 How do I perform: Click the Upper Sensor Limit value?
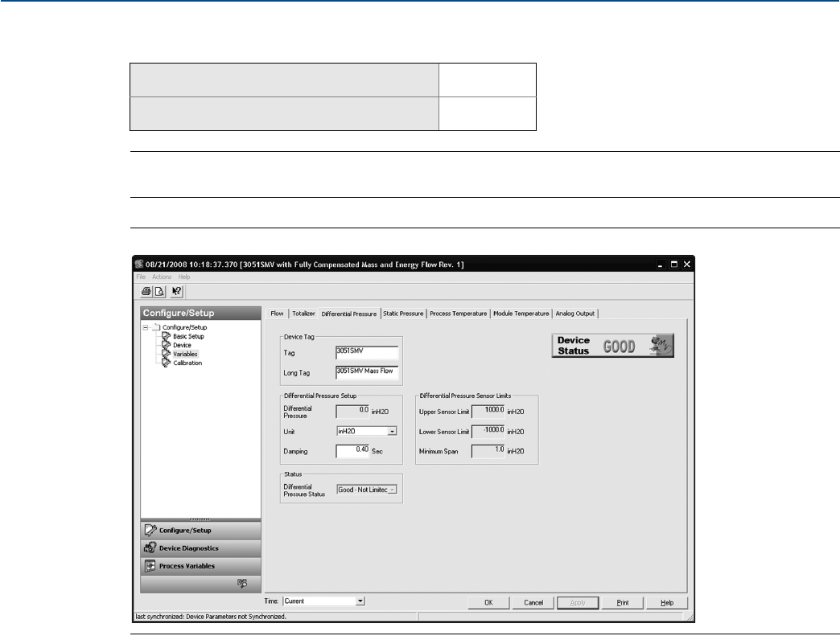488,412
